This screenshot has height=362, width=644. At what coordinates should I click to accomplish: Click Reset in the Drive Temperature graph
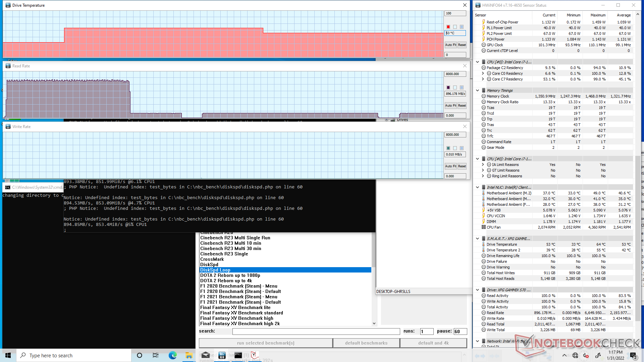pos(462,45)
